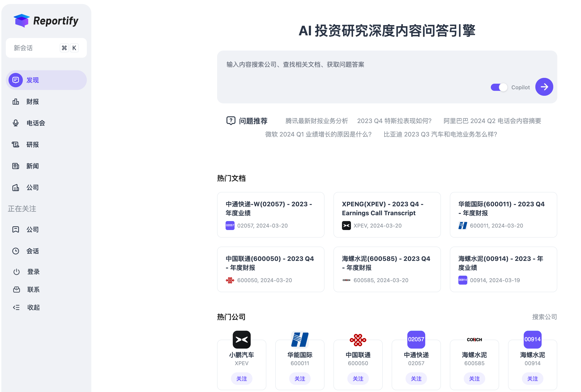Submit the query with the arrow button
The width and height of the screenshot is (581, 392).
pyautogui.click(x=544, y=87)
